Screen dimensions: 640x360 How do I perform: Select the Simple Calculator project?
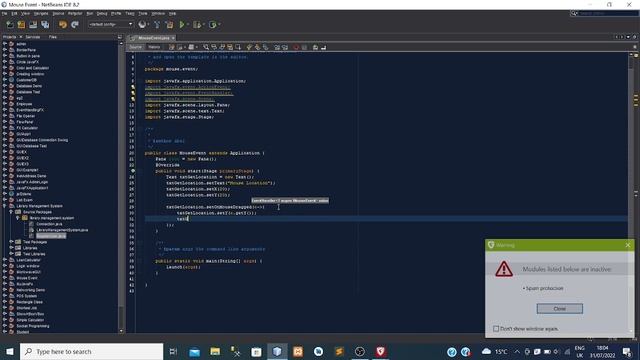(x=30, y=320)
